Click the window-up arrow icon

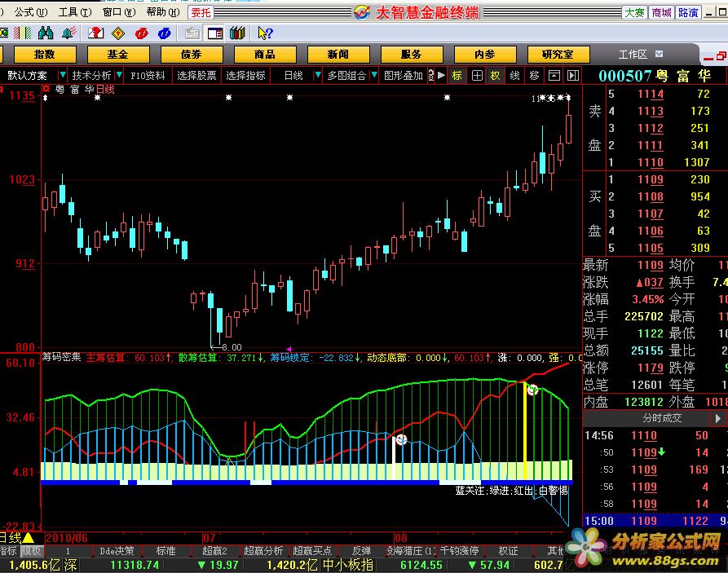[554, 75]
